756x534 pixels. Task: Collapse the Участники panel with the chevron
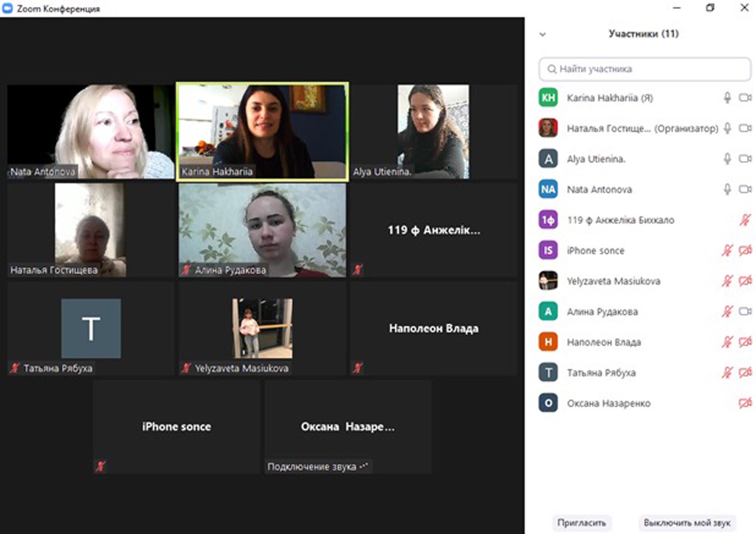pyautogui.click(x=543, y=34)
